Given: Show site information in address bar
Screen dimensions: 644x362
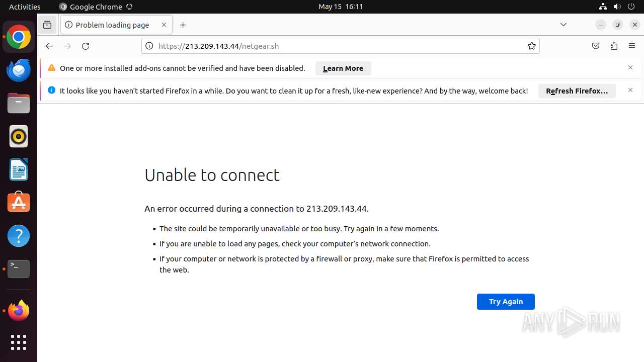Looking at the screenshot, I should [149, 46].
